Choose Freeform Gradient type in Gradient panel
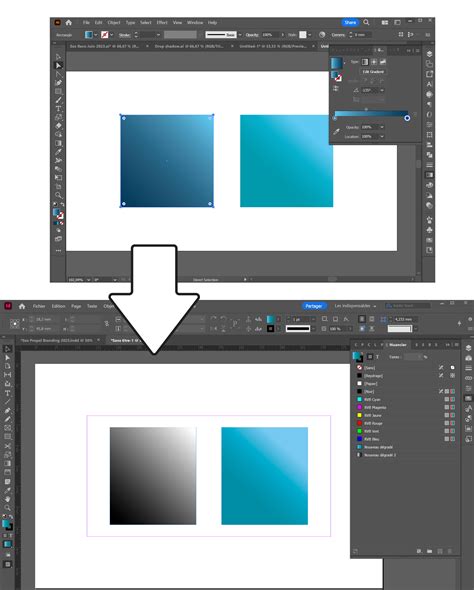474x590 pixels. [x=383, y=62]
